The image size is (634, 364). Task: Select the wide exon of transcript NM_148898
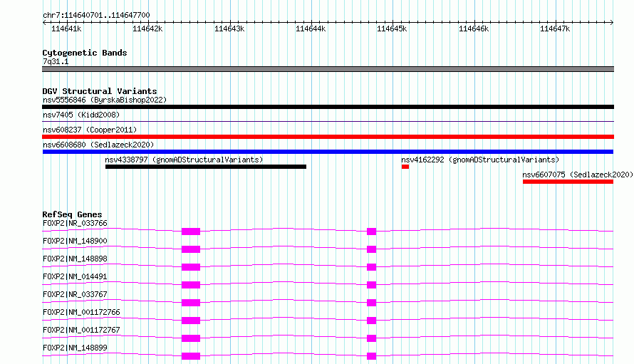point(191,267)
